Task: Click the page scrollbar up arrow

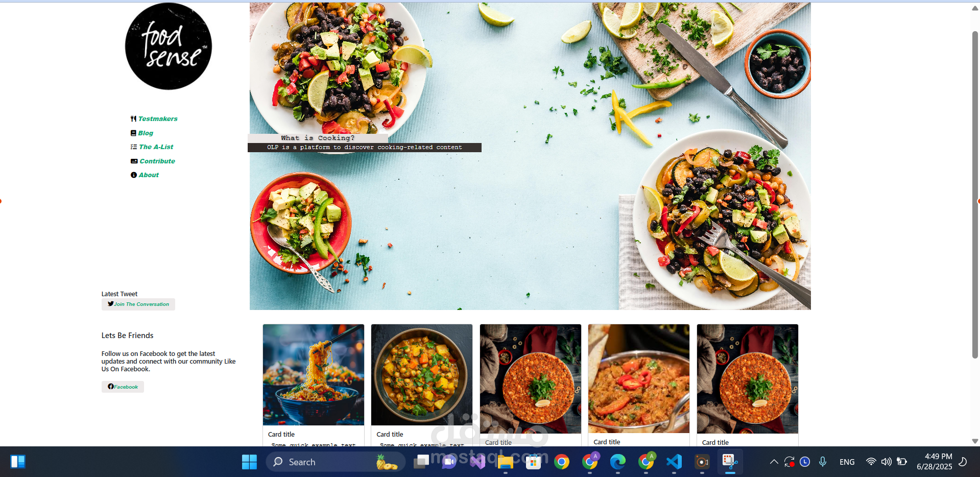Action: 975,8
